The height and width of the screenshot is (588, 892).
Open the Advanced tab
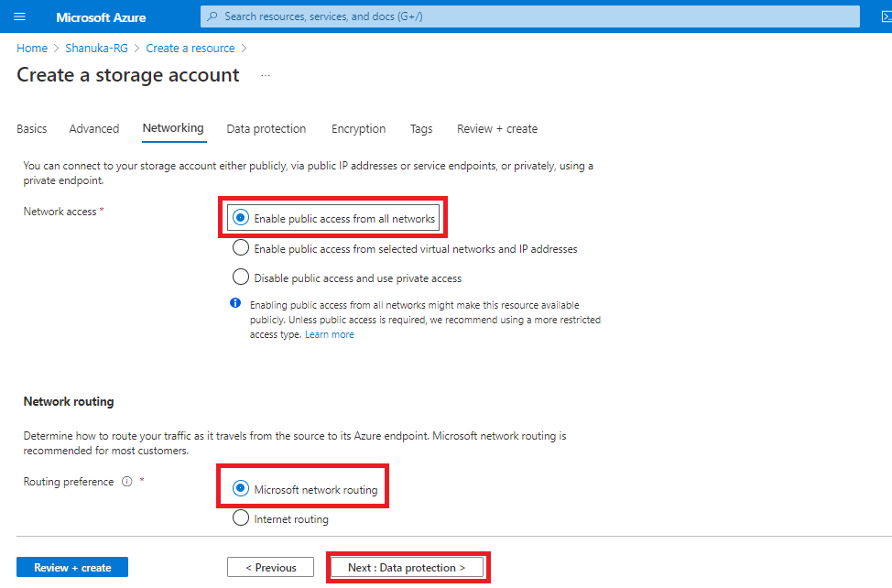tap(94, 129)
